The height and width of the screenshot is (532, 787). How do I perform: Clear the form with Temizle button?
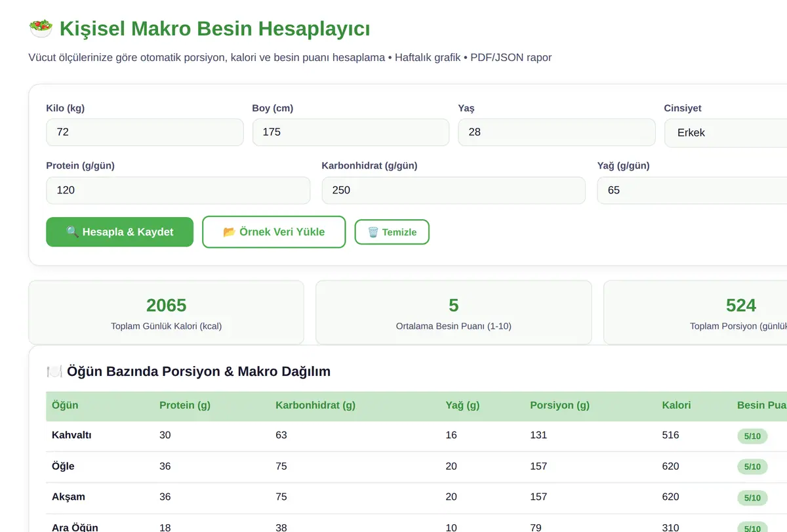click(392, 232)
